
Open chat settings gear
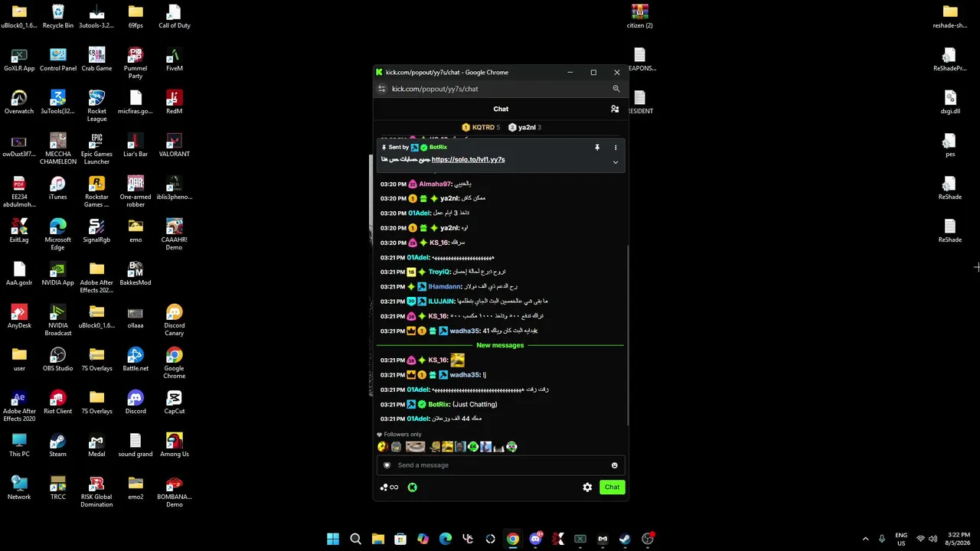[587, 487]
